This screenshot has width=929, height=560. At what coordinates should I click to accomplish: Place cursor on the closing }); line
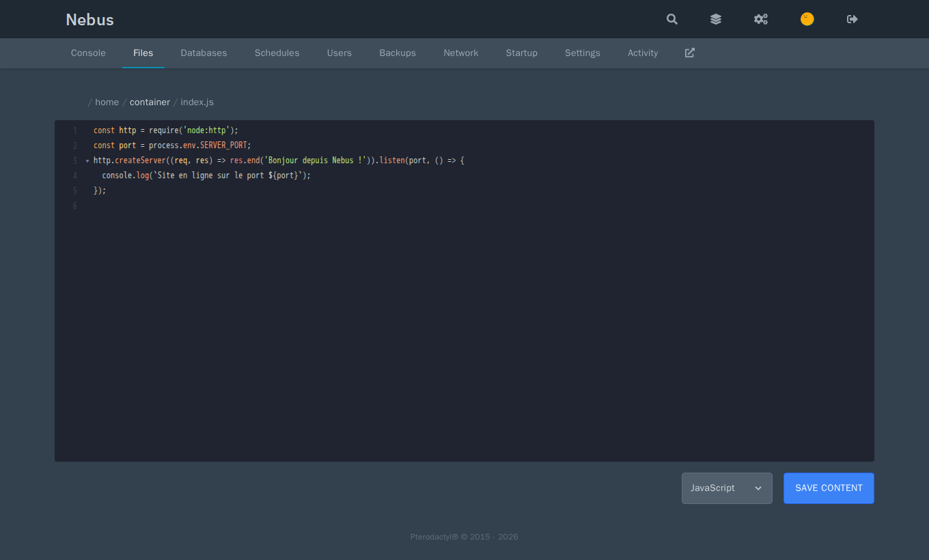[100, 191]
